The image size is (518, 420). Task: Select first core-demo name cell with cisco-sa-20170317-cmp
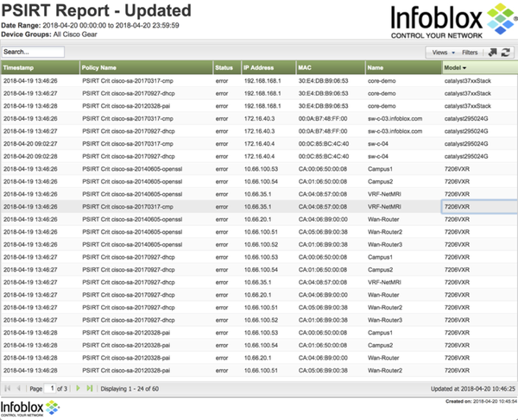coord(382,81)
